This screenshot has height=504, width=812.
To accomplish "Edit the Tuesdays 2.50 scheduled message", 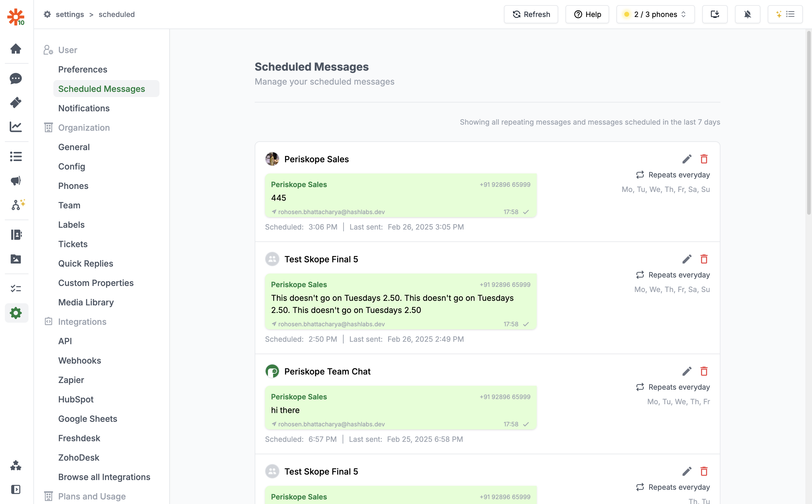I will pos(687,259).
